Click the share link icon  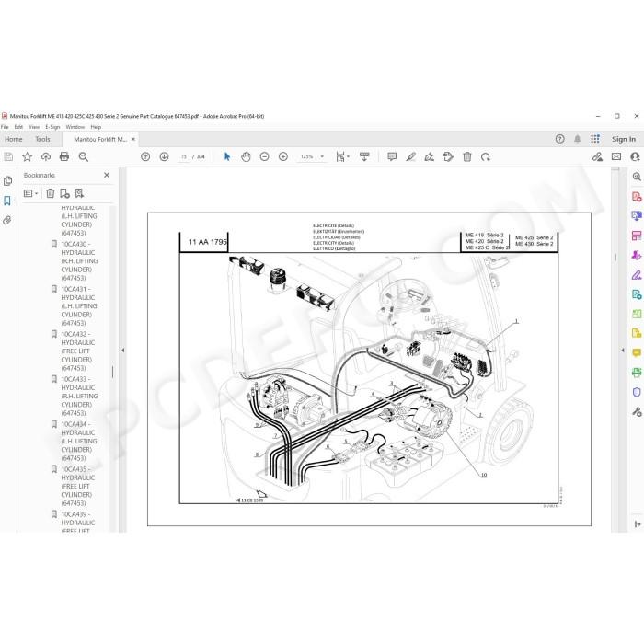pos(597,156)
